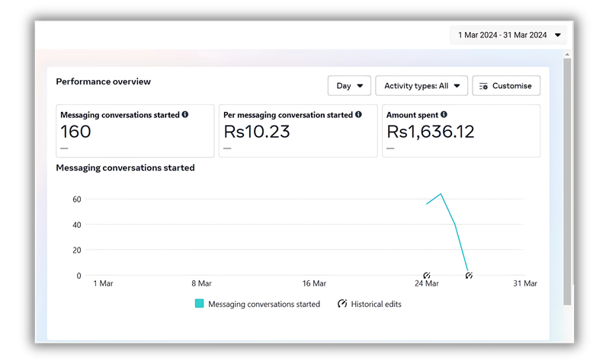Image resolution: width=609 pixels, height=364 pixels.
Task: Click the sliders icon in the Customise button
Action: tap(483, 86)
